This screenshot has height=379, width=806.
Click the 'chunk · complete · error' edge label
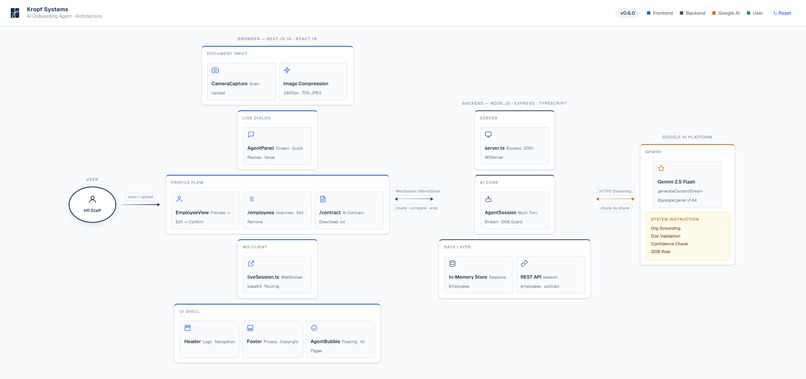[416, 208]
